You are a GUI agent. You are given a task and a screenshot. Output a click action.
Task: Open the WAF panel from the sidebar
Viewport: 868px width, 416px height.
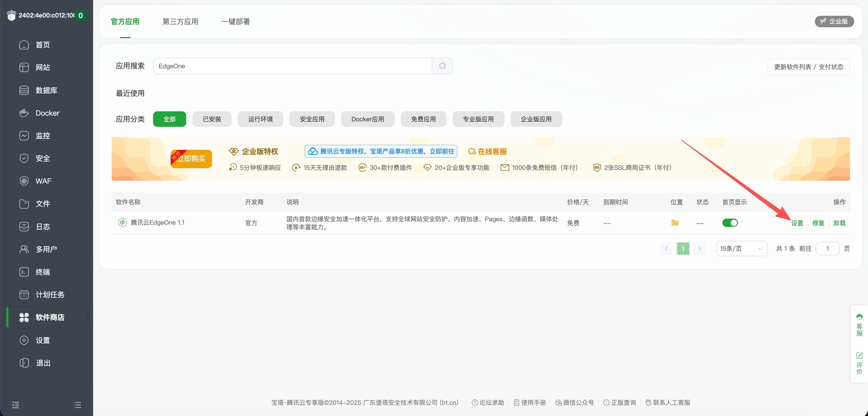click(43, 181)
